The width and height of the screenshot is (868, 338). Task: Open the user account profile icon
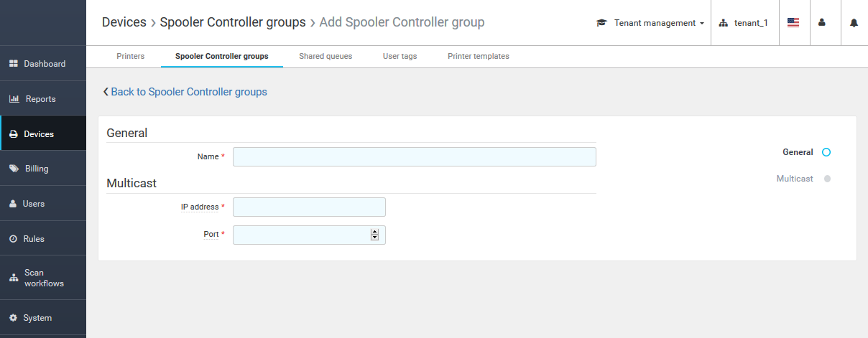click(x=822, y=23)
